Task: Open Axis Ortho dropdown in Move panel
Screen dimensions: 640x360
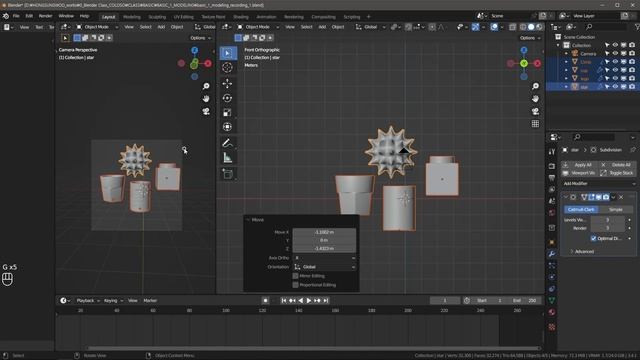Action: [324, 258]
